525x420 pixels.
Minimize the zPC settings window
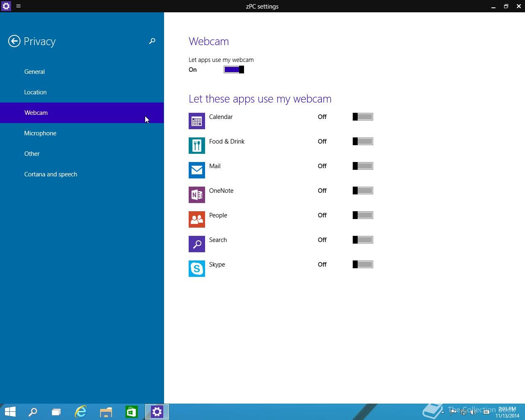point(493,6)
